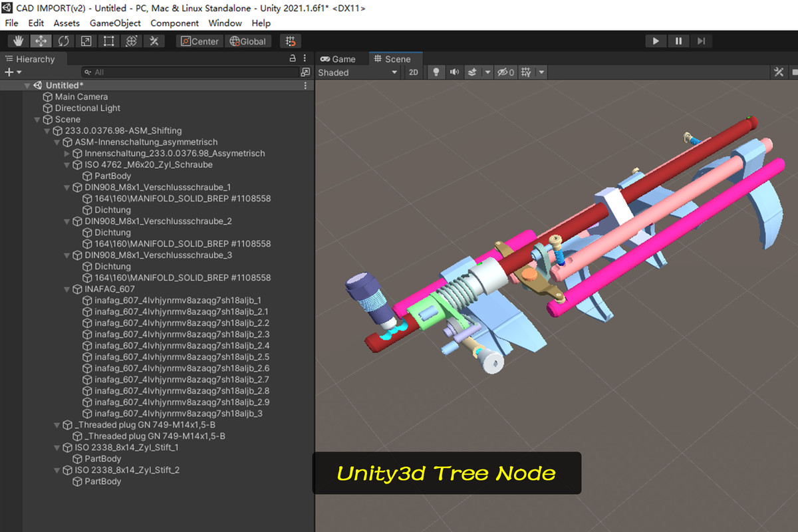Open the Help menu
Screen dimensions: 798x532
(x=261, y=23)
